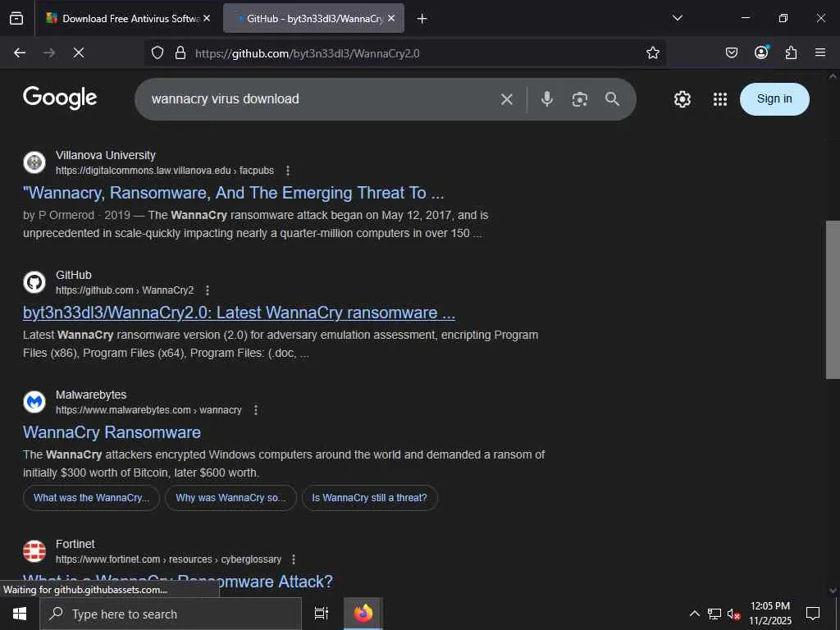Click the www.fortinet.com resources cyberglossary URL text
The height and width of the screenshot is (630, 840).
click(168, 559)
